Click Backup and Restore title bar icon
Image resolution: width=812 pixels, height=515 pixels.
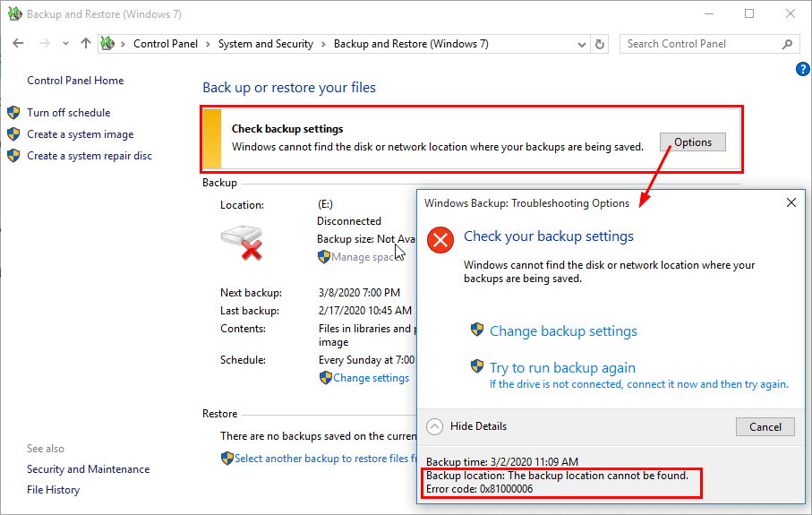(x=15, y=14)
